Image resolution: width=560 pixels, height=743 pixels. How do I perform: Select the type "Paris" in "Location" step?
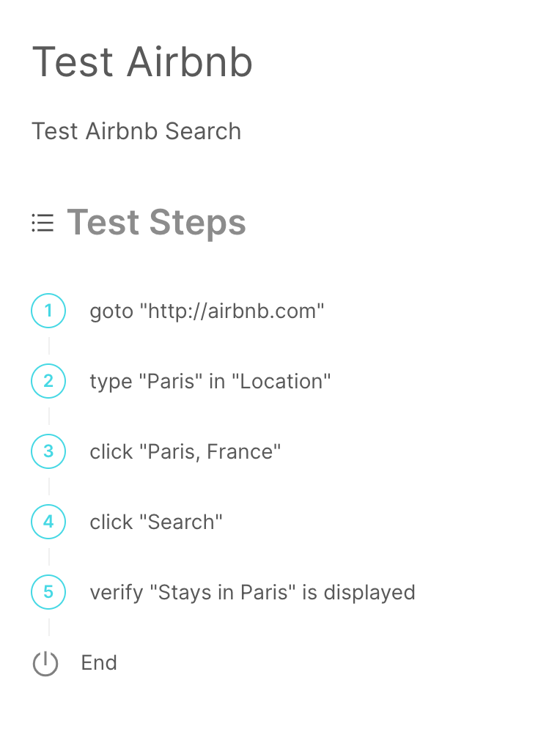pos(210,382)
